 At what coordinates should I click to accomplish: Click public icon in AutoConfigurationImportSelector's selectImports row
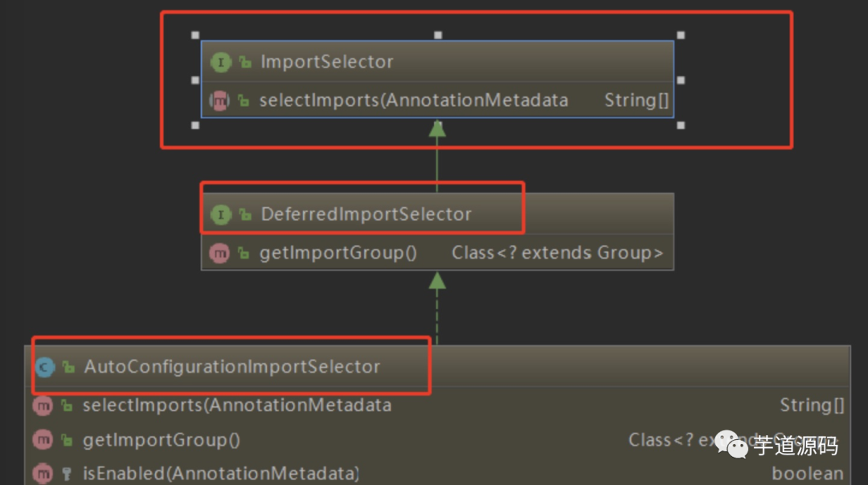(67, 406)
